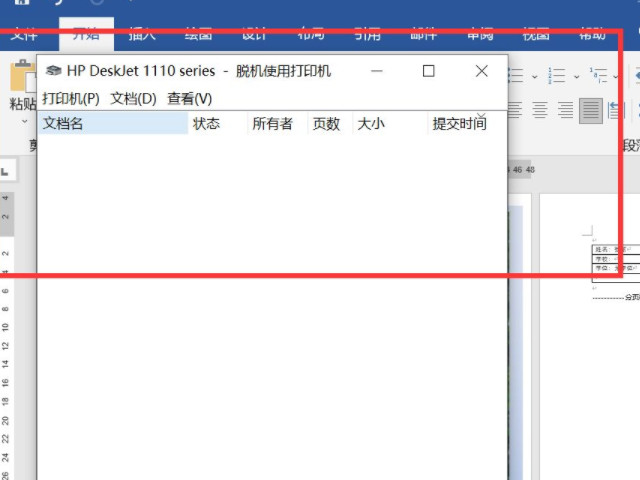Screen dimensions: 640x480
Task: Open the numbering style dropdown arrow
Action: (576, 76)
